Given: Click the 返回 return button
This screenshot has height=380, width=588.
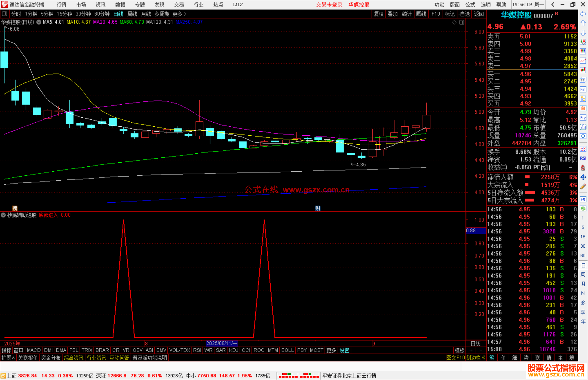Looking at the screenshot, I should pyautogui.click(x=479, y=14).
